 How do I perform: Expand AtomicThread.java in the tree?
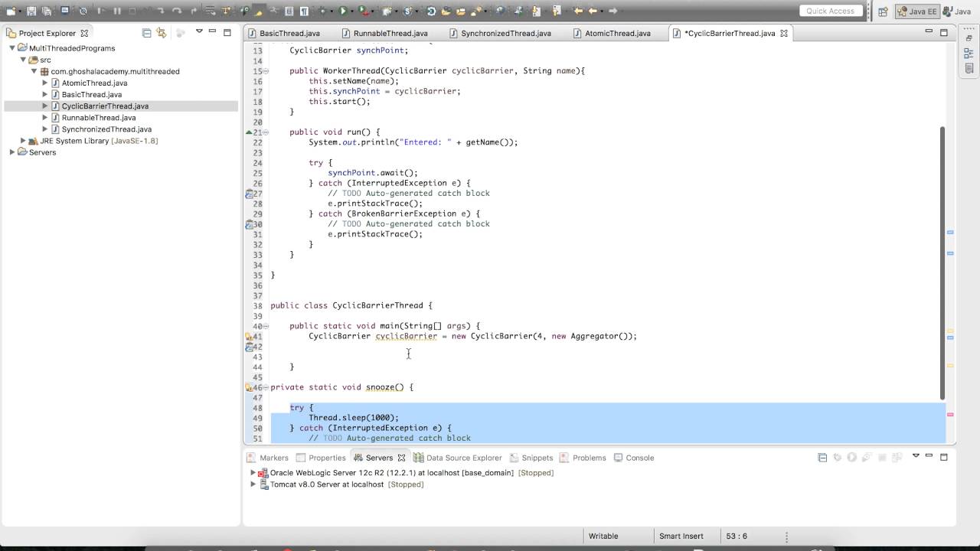click(x=44, y=83)
